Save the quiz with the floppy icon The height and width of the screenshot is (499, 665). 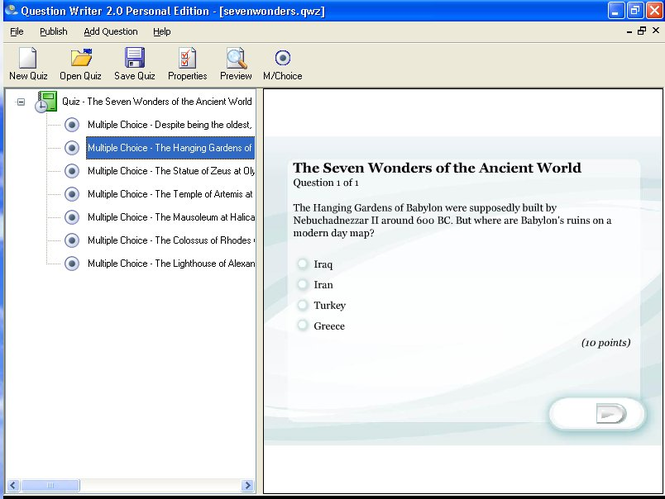134,58
